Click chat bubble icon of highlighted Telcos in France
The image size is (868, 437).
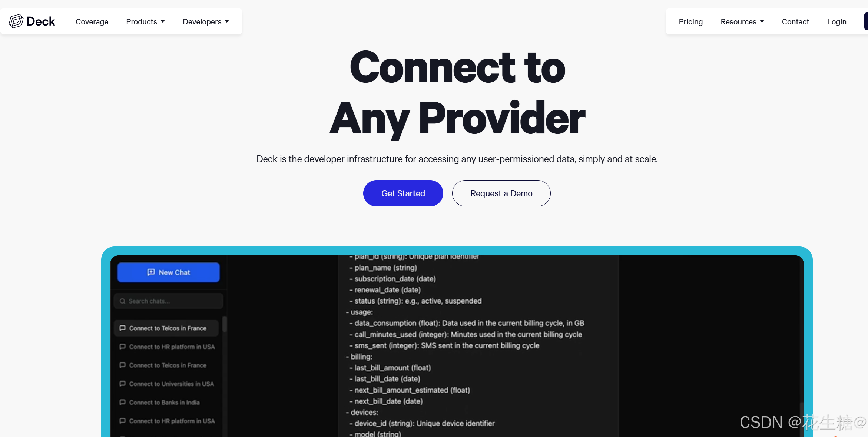122,328
